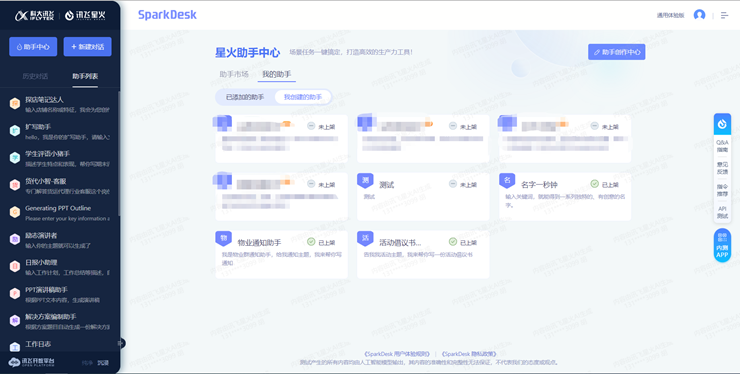Click the 物业通知助手 card badge icon
Image resolution: width=740 pixels, height=374 pixels.
pos(224,238)
